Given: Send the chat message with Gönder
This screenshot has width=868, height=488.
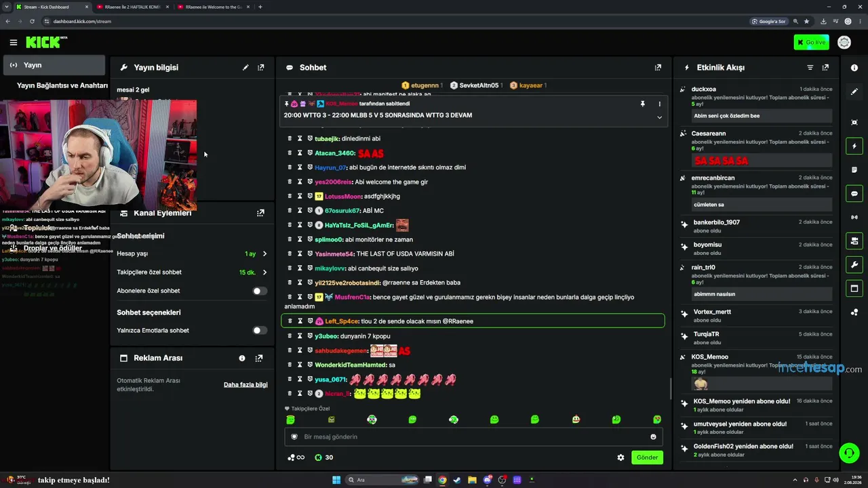Looking at the screenshot, I should (647, 457).
